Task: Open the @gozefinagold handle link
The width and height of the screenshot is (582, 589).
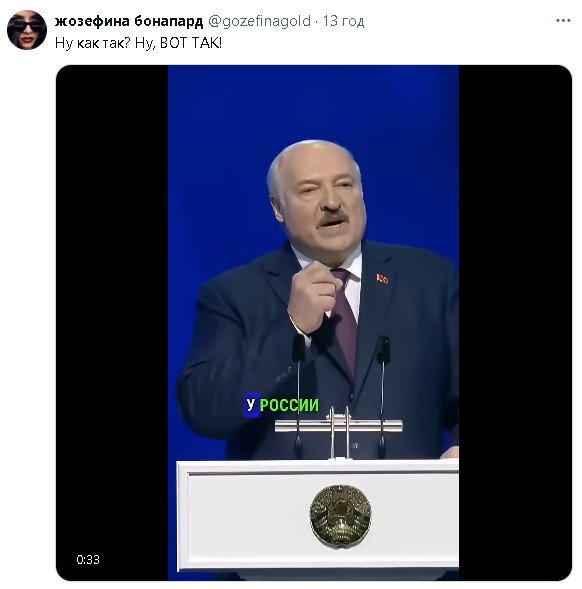Action: click(x=259, y=21)
